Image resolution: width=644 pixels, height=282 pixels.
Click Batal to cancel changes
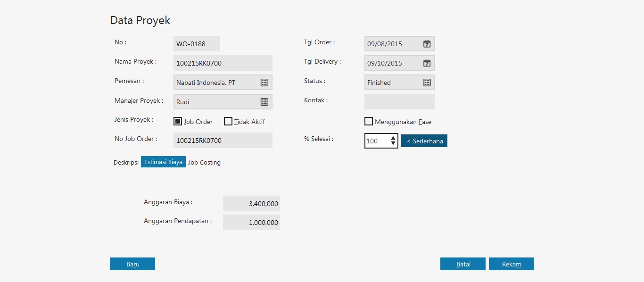click(x=463, y=264)
